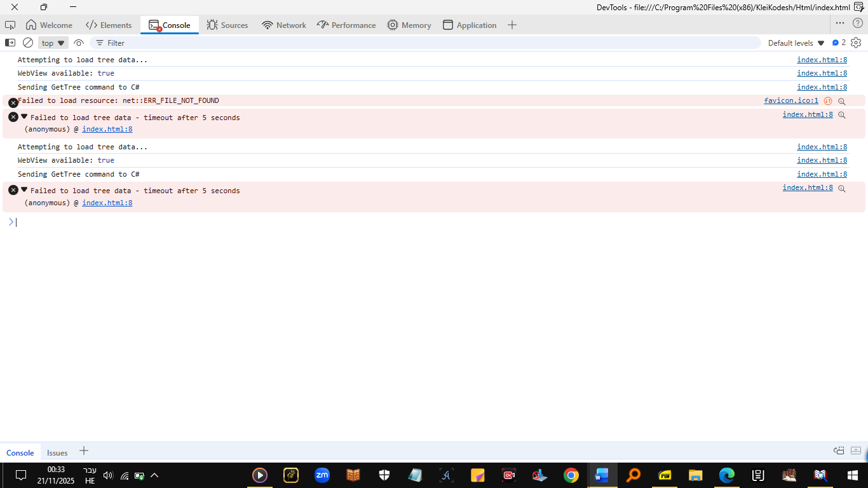Open the Customize DevTools three-dots menu
The height and width of the screenshot is (488, 868).
click(840, 23)
